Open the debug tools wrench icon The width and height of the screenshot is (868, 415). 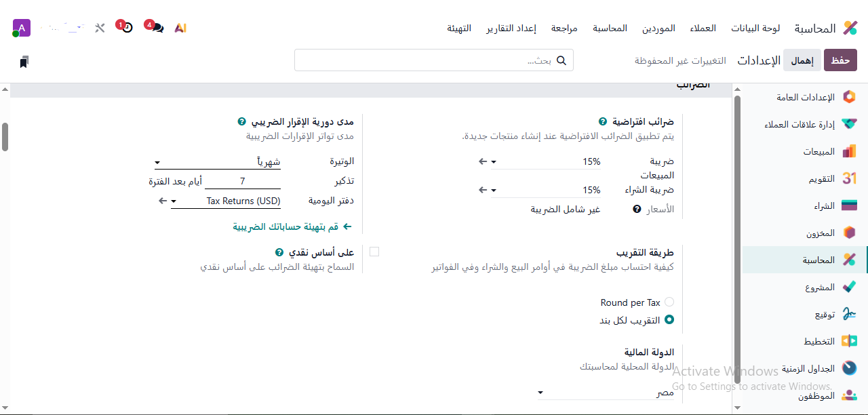(x=100, y=28)
